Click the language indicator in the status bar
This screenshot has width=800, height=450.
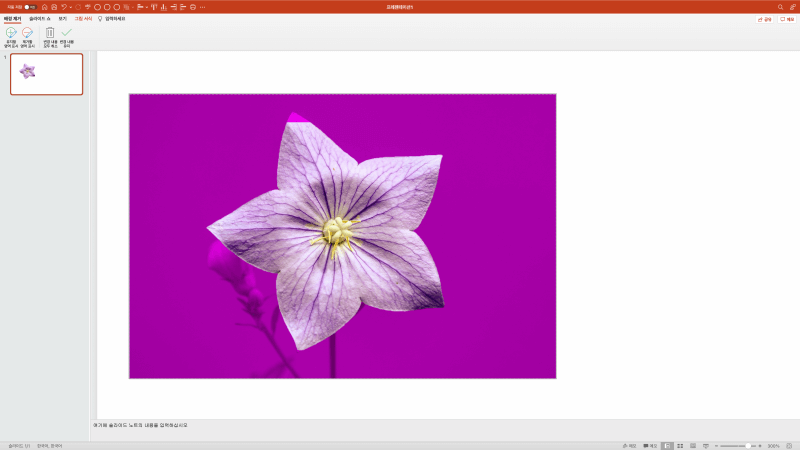[49, 446]
